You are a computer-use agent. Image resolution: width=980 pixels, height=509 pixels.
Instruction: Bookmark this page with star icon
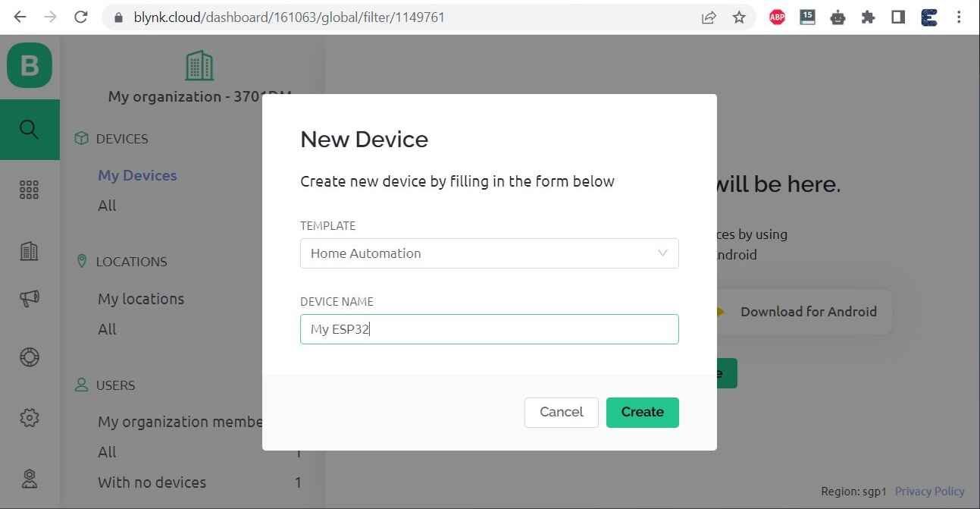pos(739,17)
